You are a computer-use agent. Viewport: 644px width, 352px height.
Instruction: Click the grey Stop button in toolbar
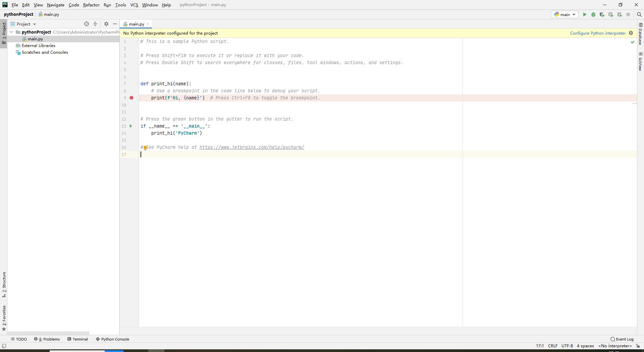pos(628,14)
